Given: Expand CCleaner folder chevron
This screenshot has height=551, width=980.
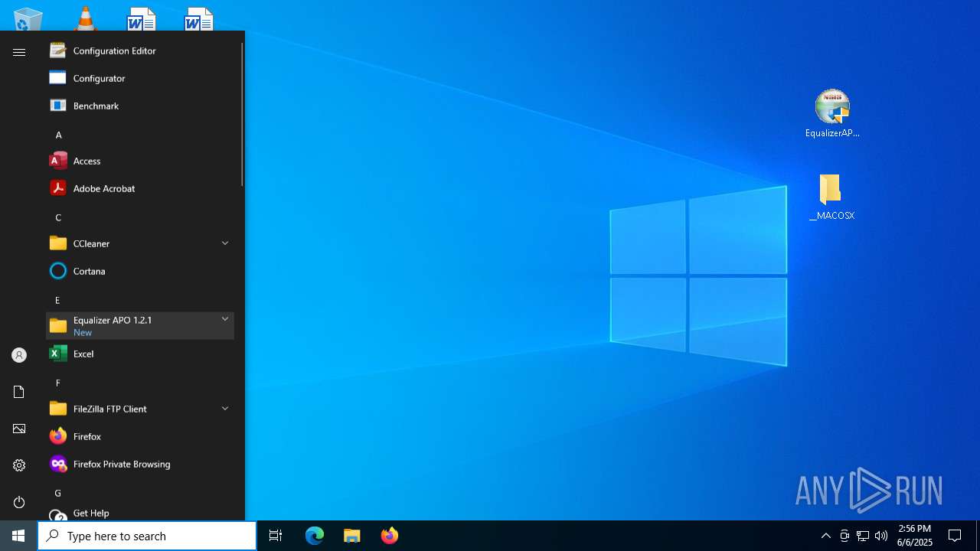Looking at the screenshot, I should pos(225,243).
